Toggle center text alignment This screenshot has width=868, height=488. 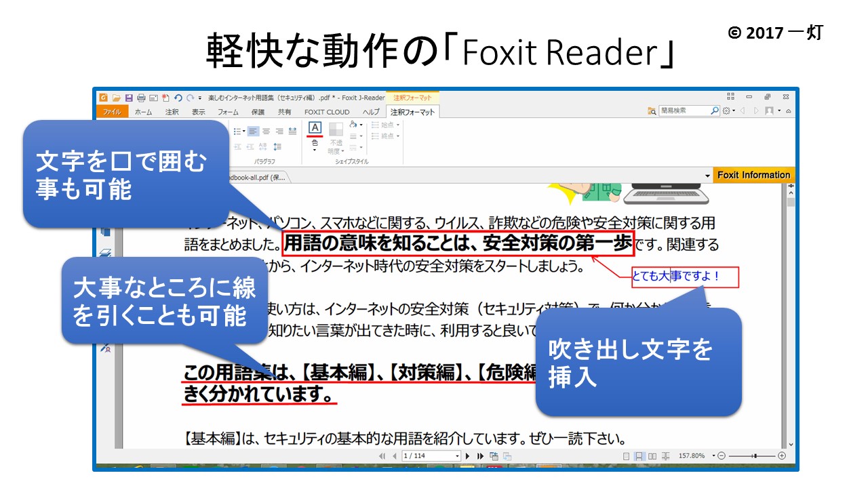[266, 131]
